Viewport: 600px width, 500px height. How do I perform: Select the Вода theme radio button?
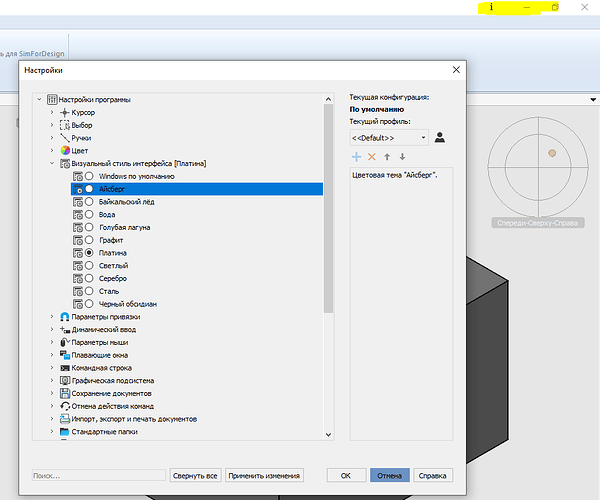(89, 214)
